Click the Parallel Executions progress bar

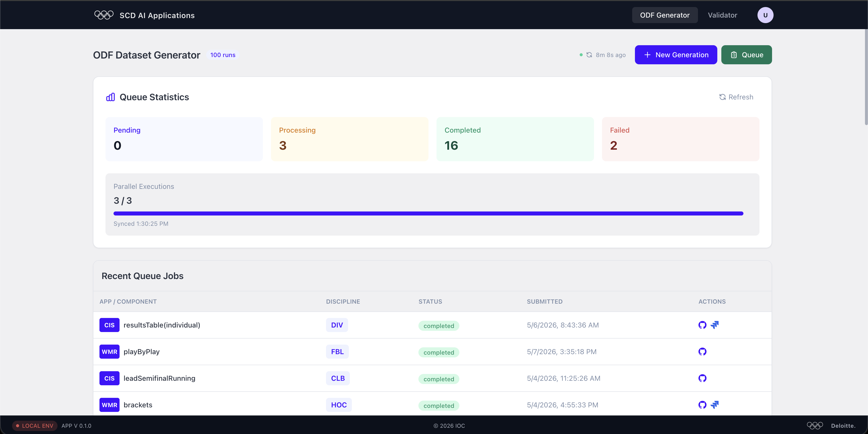click(428, 214)
